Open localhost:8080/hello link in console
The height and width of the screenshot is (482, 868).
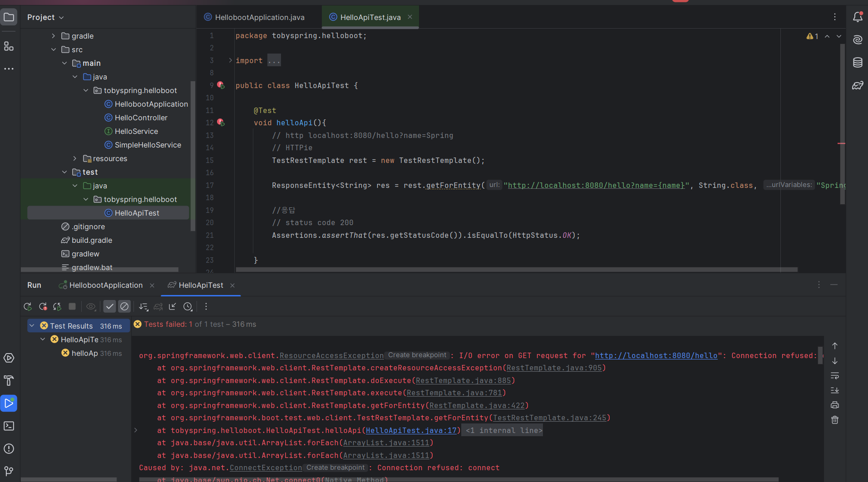coord(656,355)
